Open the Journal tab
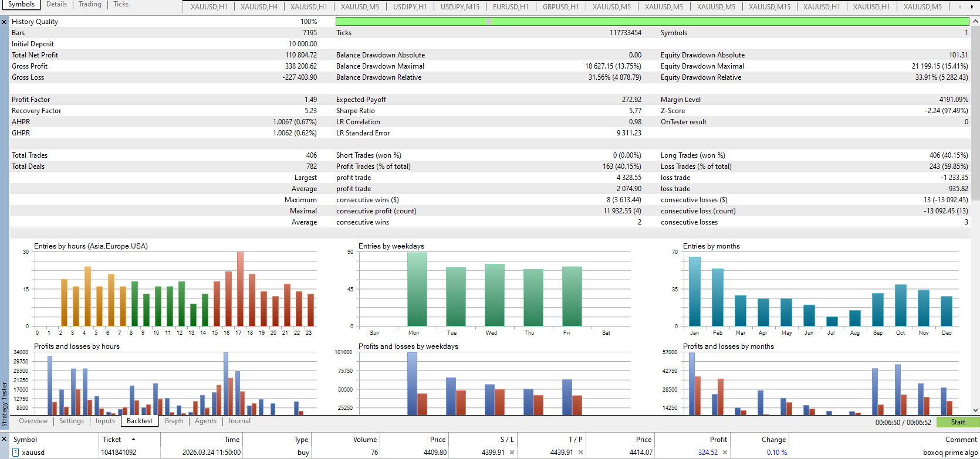The height and width of the screenshot is (459, 980). point(239,421)
